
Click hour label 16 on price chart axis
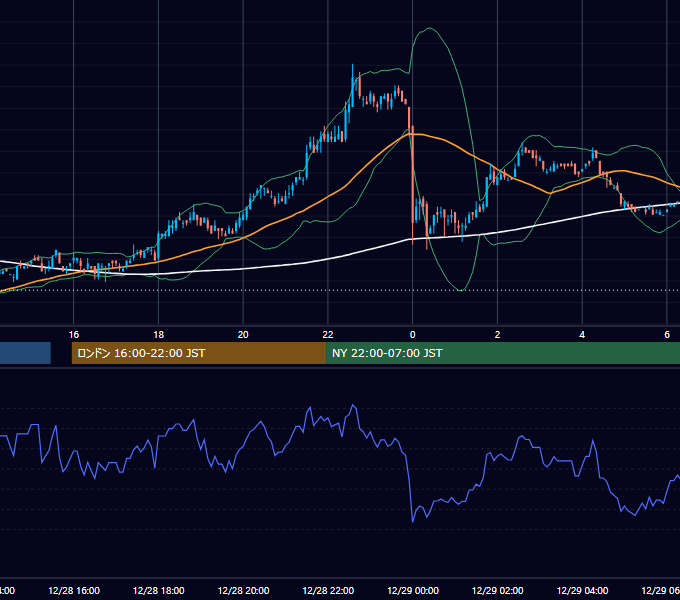point(74,335)
